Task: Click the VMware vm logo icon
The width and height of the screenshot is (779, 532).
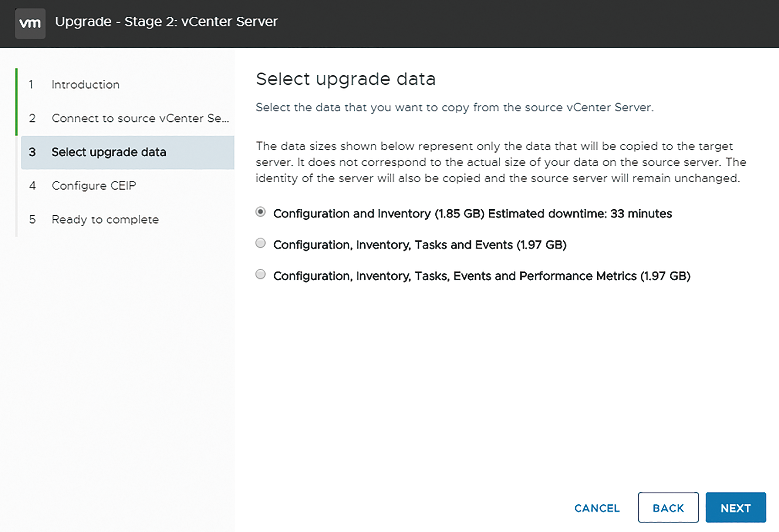Action: click(x=30, y=23)
